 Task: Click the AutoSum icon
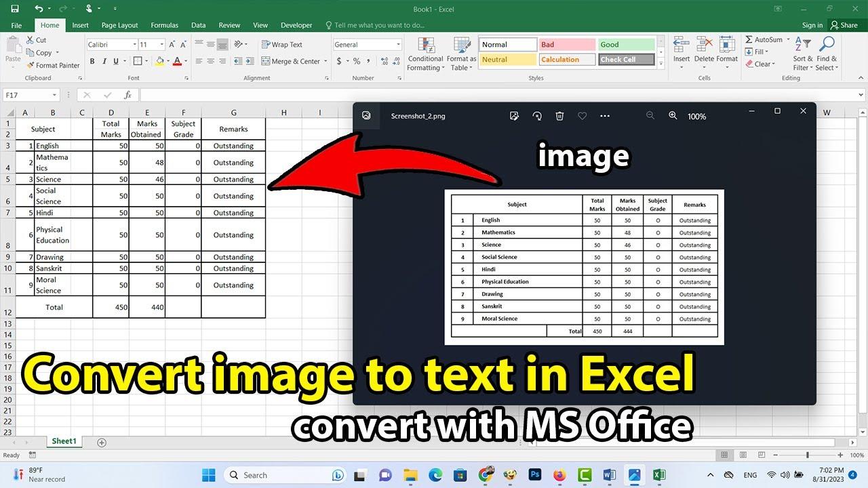pos(749,39)
